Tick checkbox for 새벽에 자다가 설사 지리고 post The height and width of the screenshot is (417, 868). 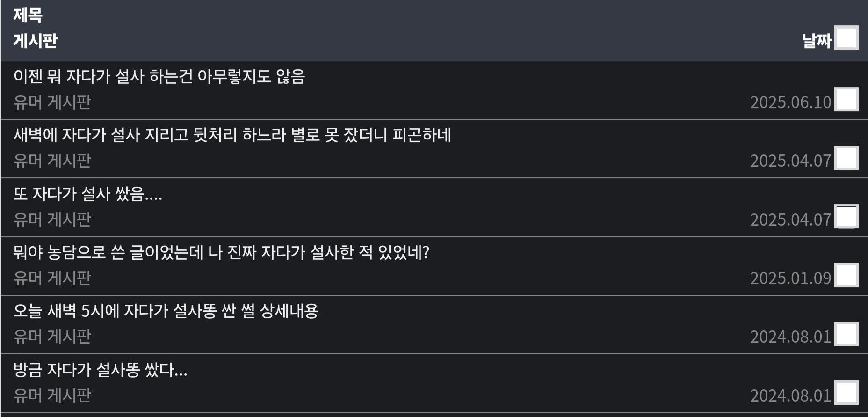[x=846, y=158]
